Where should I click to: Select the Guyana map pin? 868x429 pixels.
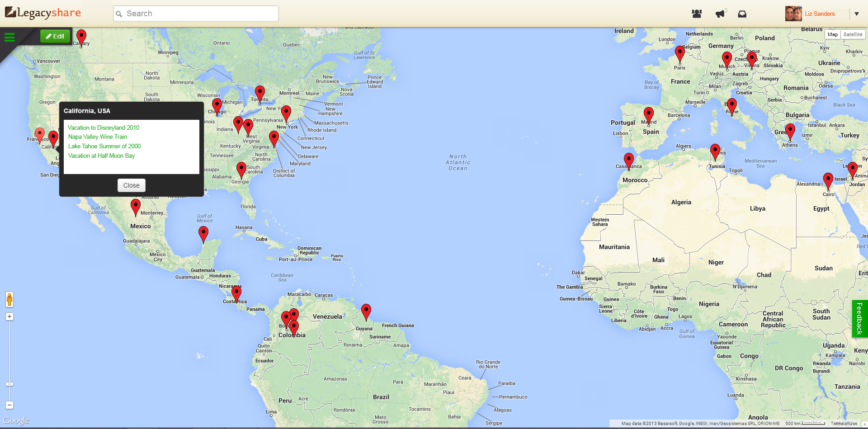(x=366, y=312)
